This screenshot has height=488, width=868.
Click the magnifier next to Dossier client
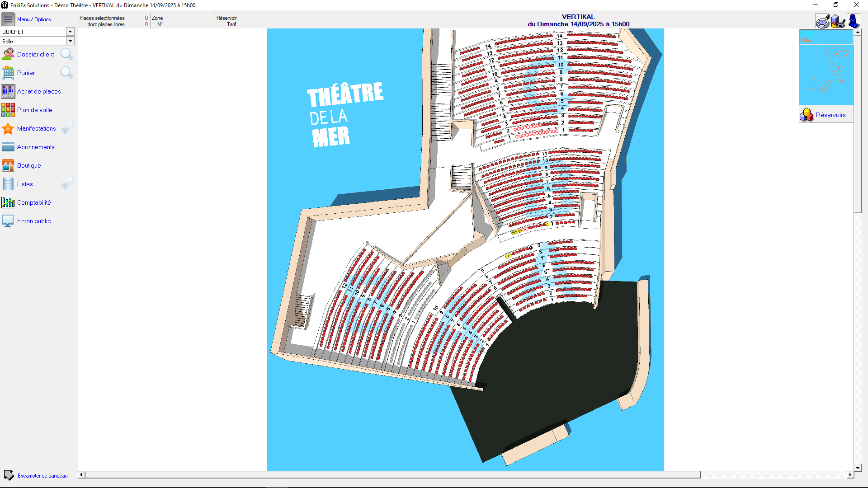click(66, 54)
